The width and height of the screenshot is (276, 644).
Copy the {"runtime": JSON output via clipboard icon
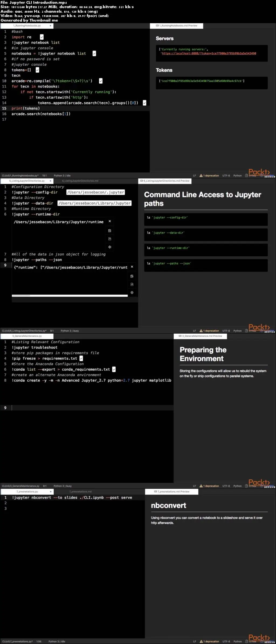132,276
